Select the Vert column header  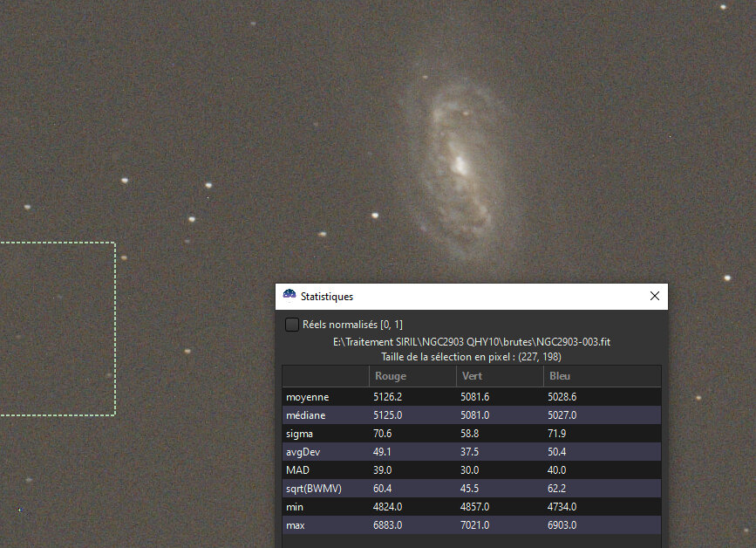471,376
